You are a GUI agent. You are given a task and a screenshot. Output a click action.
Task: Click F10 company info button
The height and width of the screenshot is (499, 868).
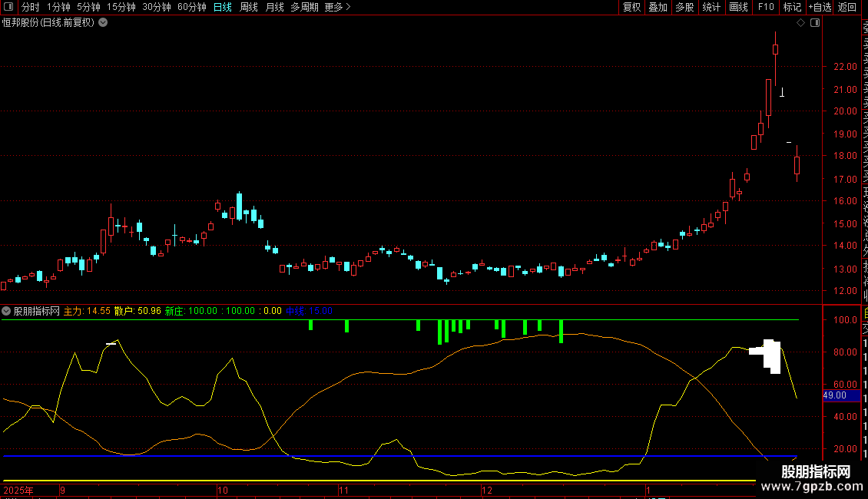[x=766, y=7]
